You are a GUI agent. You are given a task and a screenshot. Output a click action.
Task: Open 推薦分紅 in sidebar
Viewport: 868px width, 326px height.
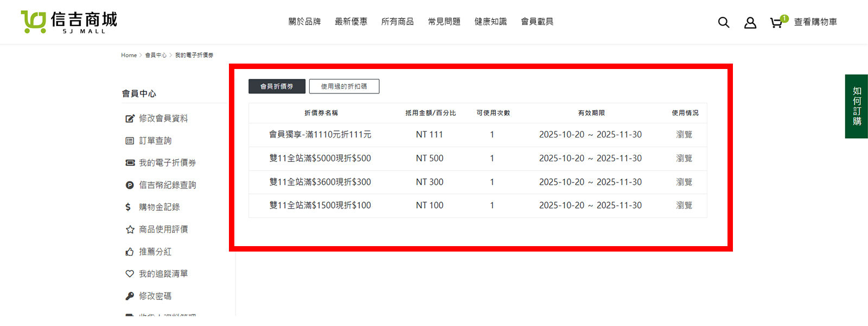(x=155, y=252)
